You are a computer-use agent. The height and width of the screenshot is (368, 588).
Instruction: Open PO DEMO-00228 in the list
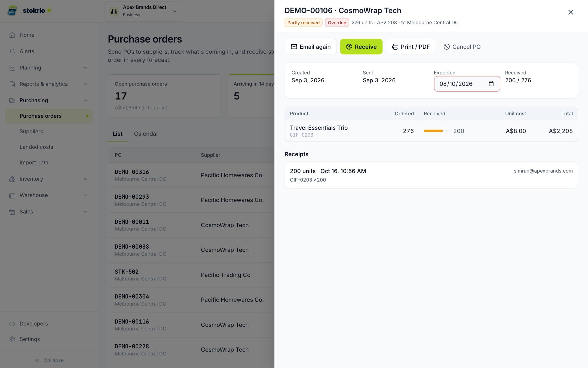132,346
